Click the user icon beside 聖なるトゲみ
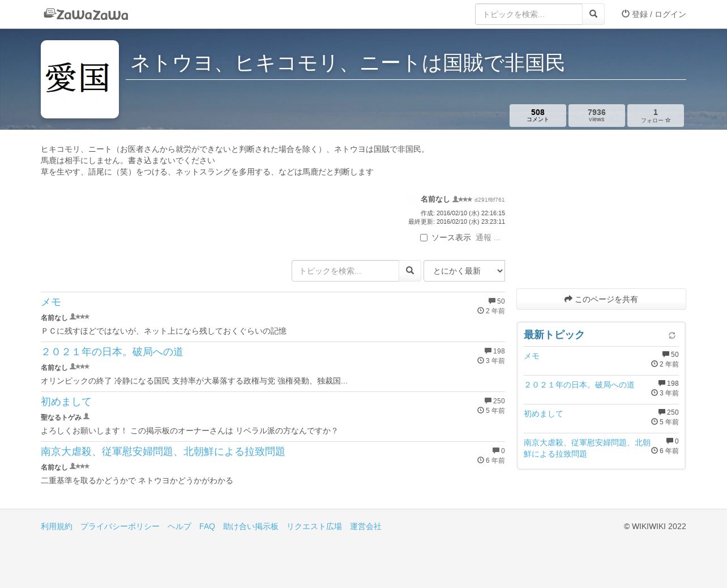The image size is (727, 588). 87,416
